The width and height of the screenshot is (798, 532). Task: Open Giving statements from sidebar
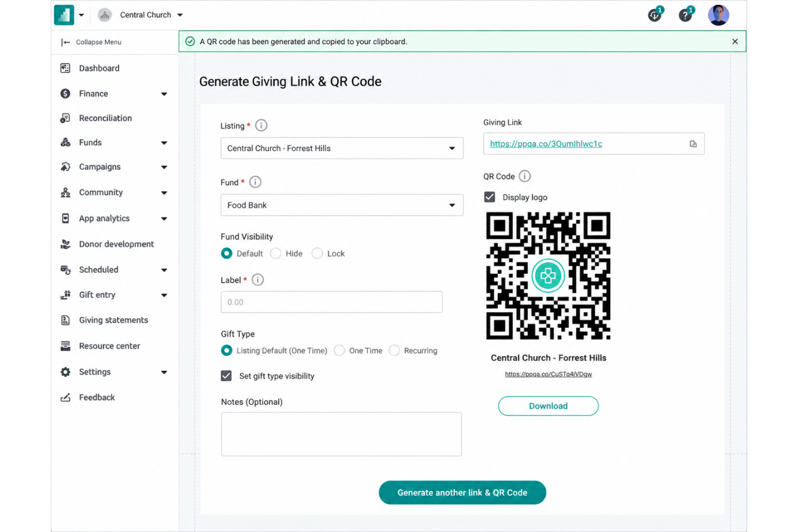pos(113,320)
